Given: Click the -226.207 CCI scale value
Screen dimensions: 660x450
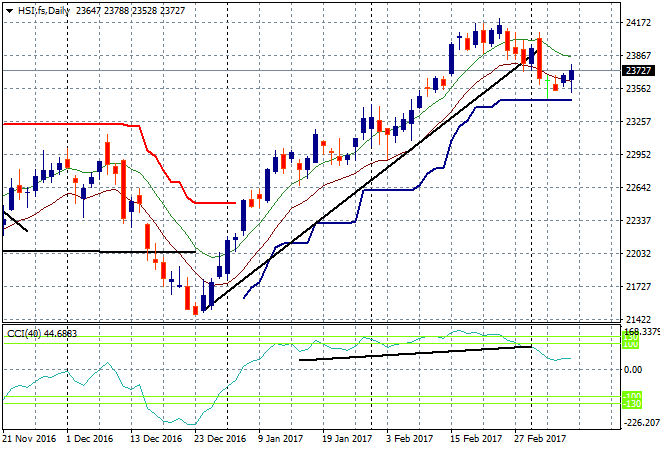Looking at the screenshot, I should pos(641,422).
